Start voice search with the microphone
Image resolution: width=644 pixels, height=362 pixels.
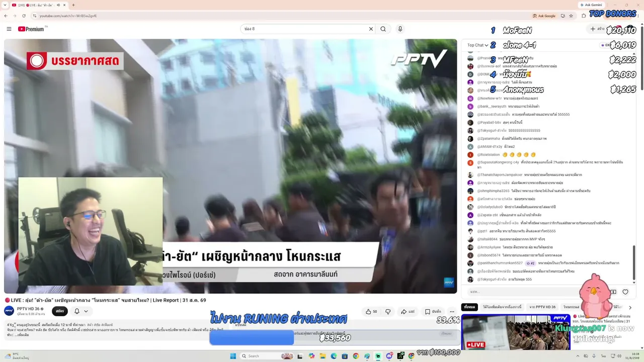pyautogui.click(x=400, y=29)
